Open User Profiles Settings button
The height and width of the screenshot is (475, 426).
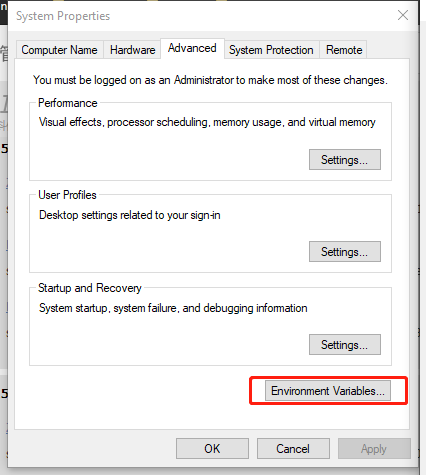coord(345,252)
